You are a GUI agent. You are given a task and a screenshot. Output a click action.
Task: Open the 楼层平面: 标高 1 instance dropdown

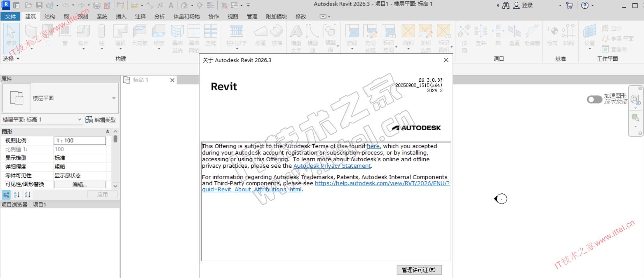pyautogui.click(x=80, y=119)
